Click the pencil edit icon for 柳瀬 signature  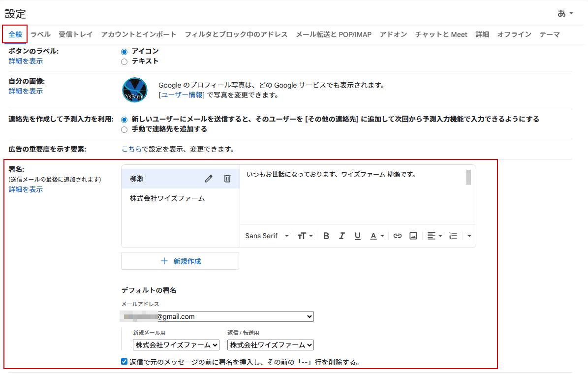tap(209, 179)
